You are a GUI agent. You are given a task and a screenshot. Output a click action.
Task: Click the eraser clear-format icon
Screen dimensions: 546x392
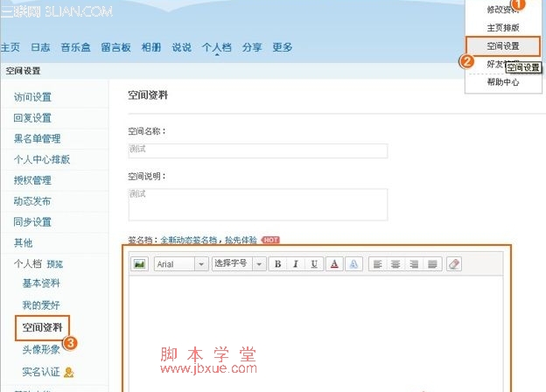tap(454, 264)
